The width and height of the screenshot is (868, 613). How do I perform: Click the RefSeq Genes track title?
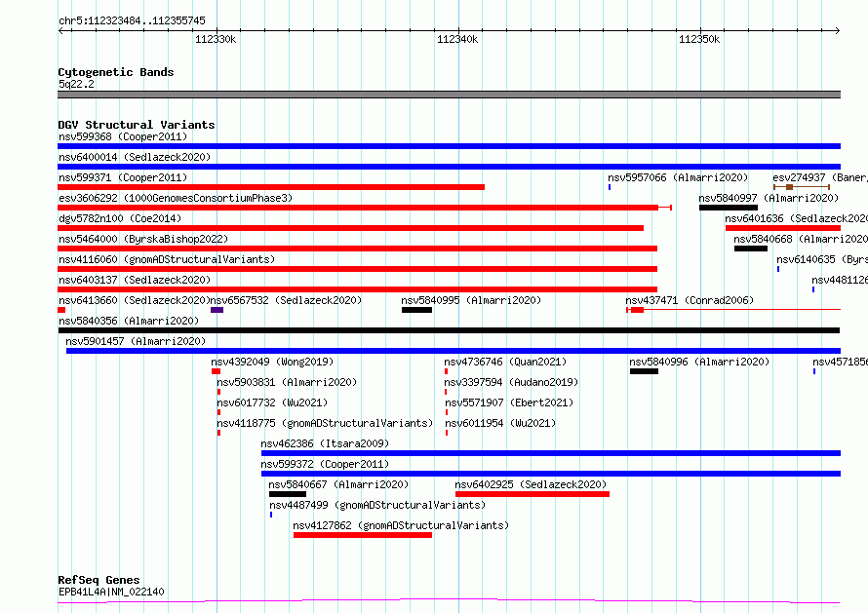point(99,581)
